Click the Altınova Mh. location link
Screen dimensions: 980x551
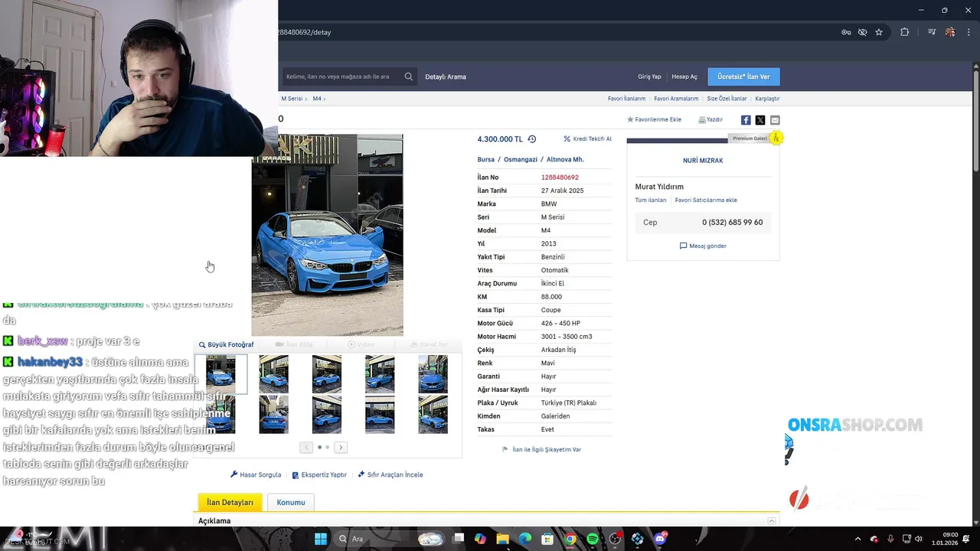click(x=565, y=160)
